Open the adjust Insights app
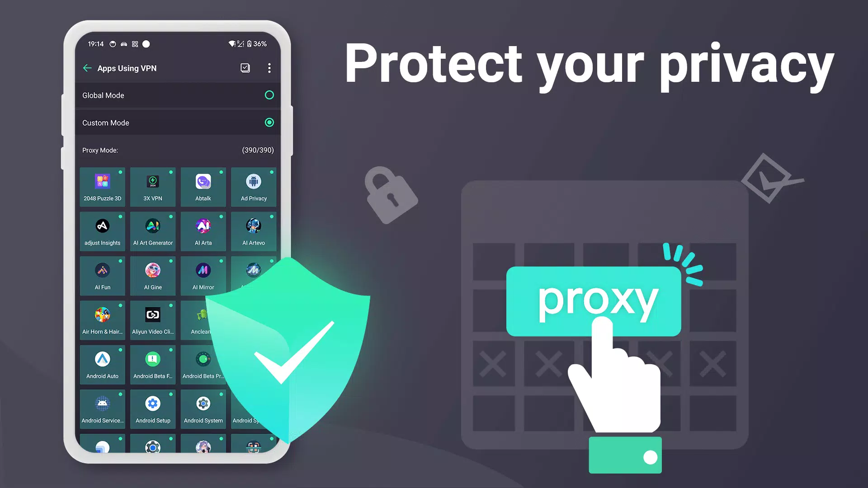 (102, 230)
